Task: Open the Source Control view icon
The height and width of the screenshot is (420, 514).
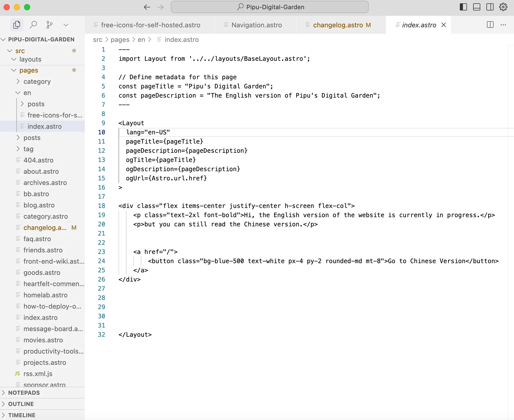Action: (x=49, y=25)
